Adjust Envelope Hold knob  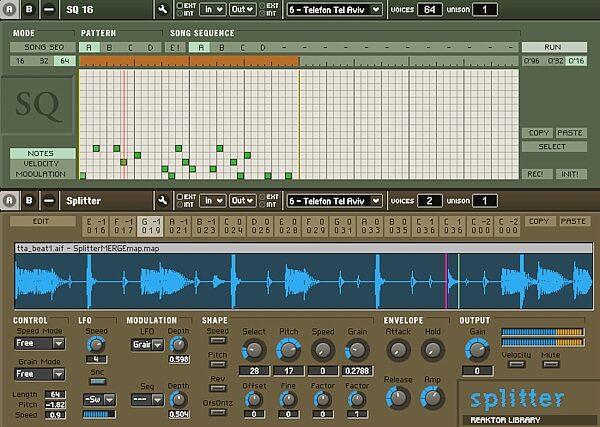(x=433, y=350)
